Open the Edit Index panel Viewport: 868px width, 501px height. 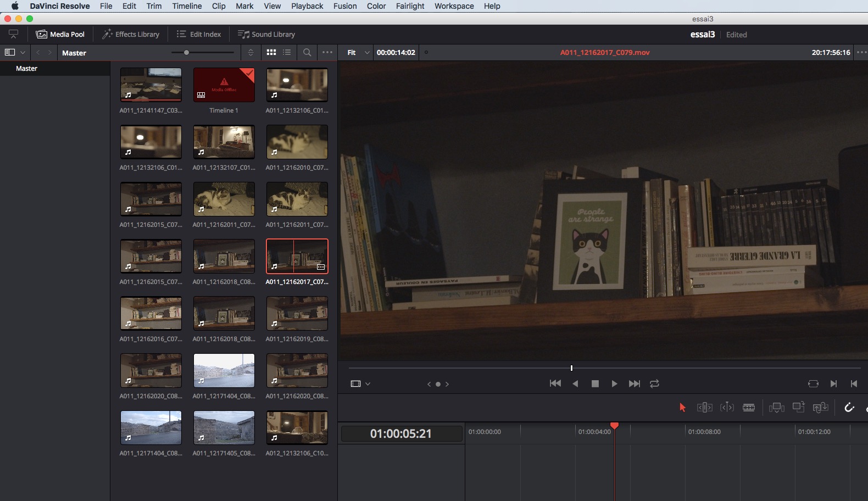(199, 34)
